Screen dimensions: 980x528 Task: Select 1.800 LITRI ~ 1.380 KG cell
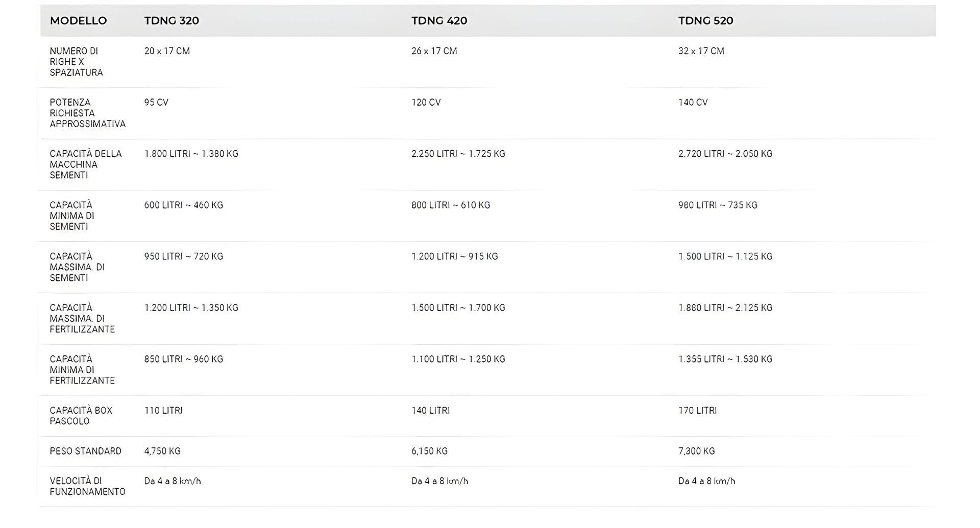point(191,154)
